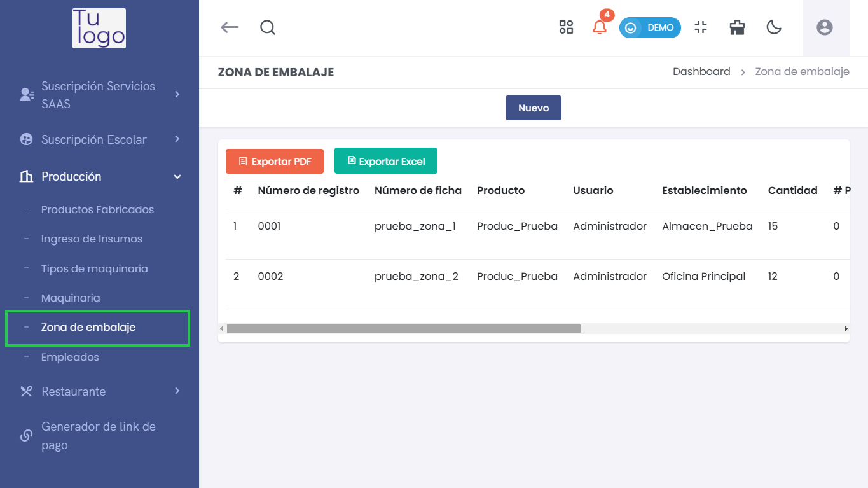Click the Tu logo image

tap(99, 29)
